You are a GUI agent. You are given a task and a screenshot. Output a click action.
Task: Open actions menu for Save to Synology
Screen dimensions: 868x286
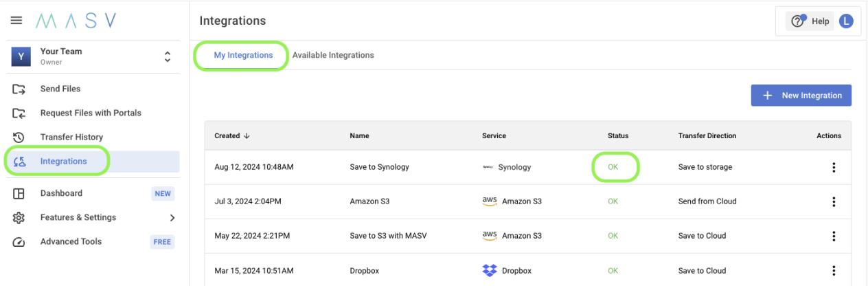[834, 167]
